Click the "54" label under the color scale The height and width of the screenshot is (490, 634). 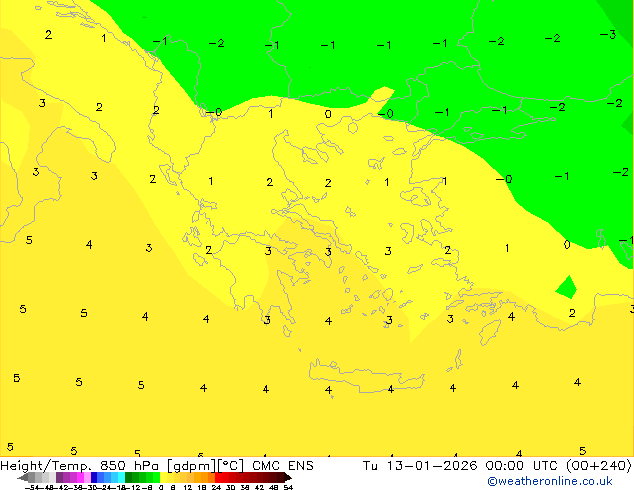coord(288,488)
